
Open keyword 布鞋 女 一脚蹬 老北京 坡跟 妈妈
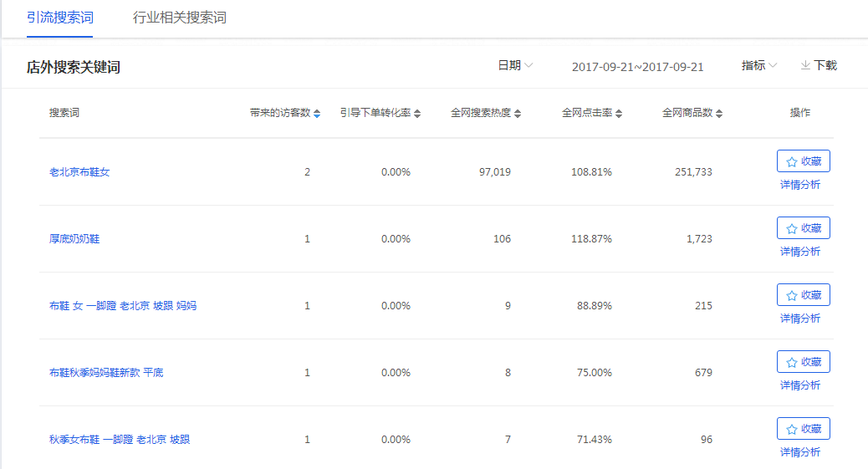tap(123, 306)
